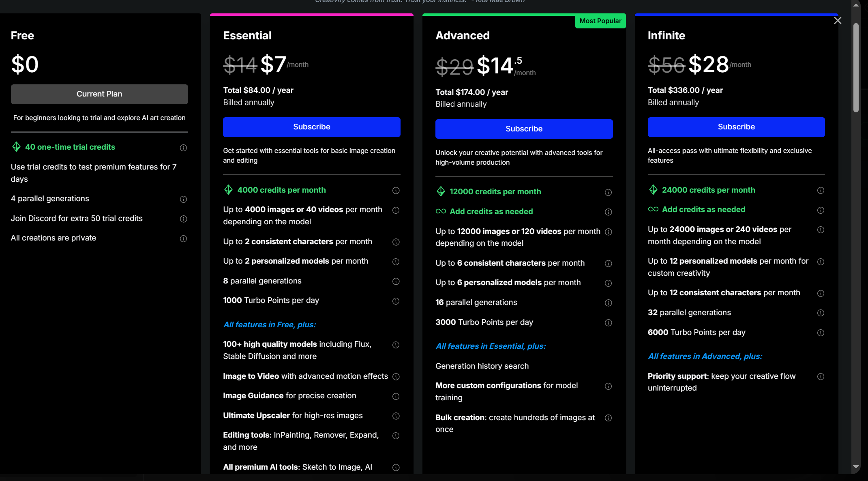Click the Essential plan title
This screenshot has width=868, height=481.
pyautogui.click(x=247, y=36)
